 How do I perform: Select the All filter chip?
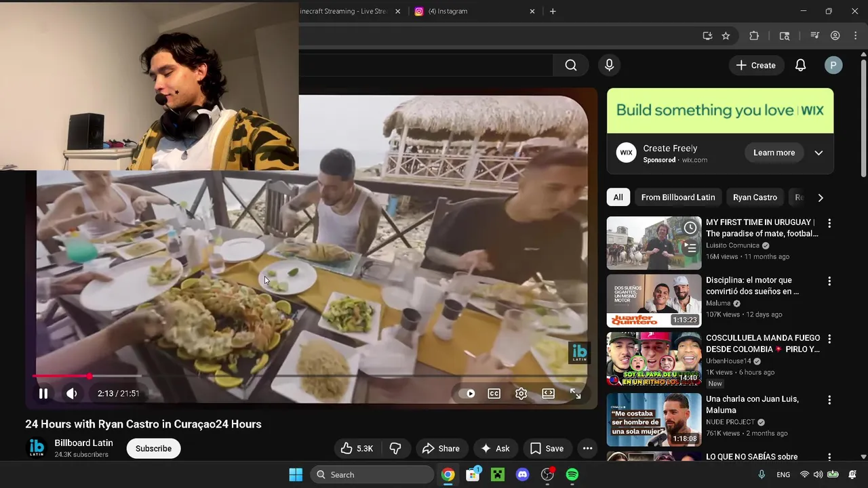[618, 197]
